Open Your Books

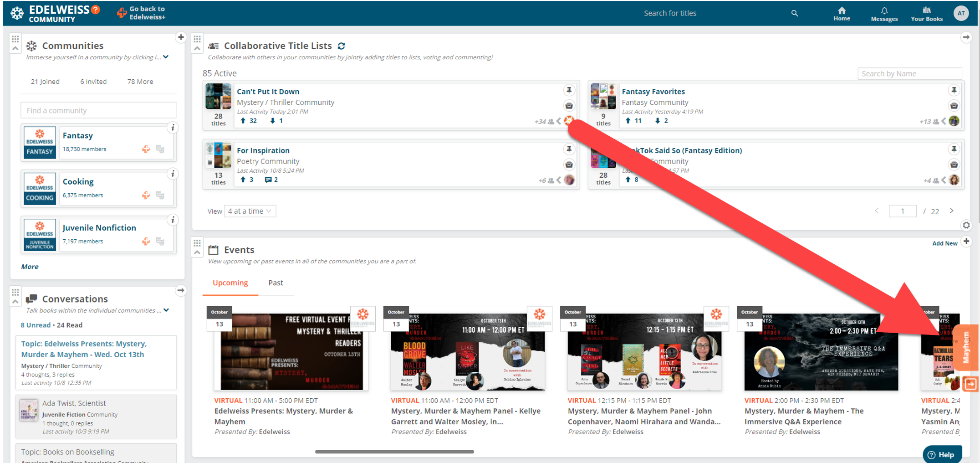[x=927, y=14]
